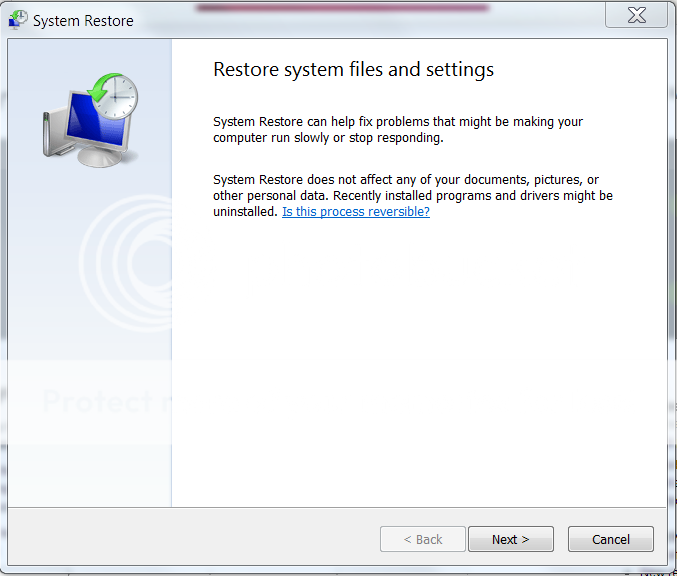Click the computer and clock restore illustration
Viewport: 677px width, 576px height.
[91, 121]
